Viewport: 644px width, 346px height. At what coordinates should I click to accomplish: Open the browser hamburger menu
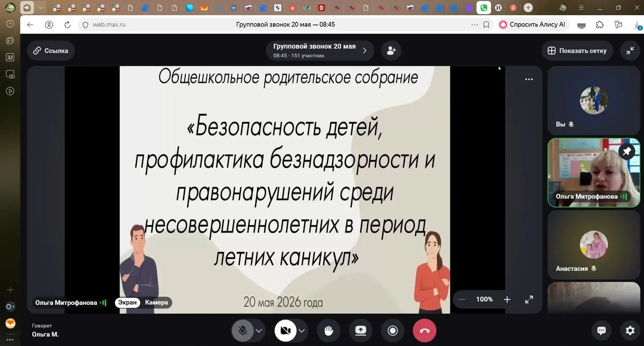pos(581,8)
